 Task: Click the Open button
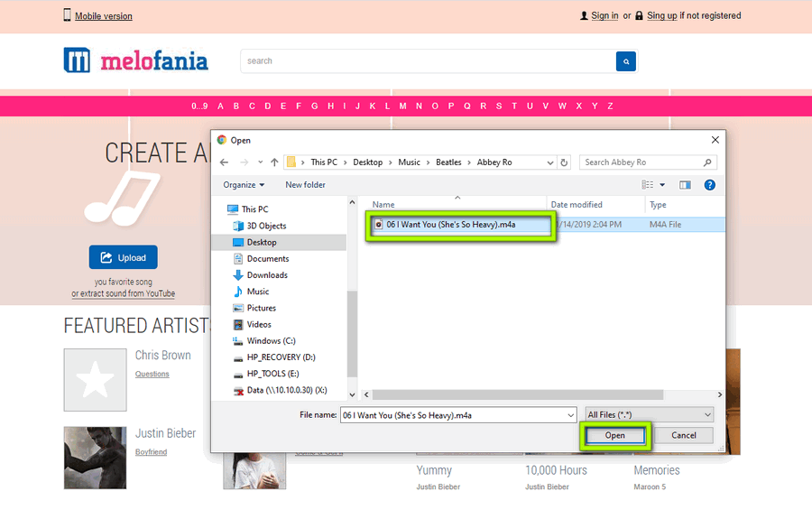[614, 436]
